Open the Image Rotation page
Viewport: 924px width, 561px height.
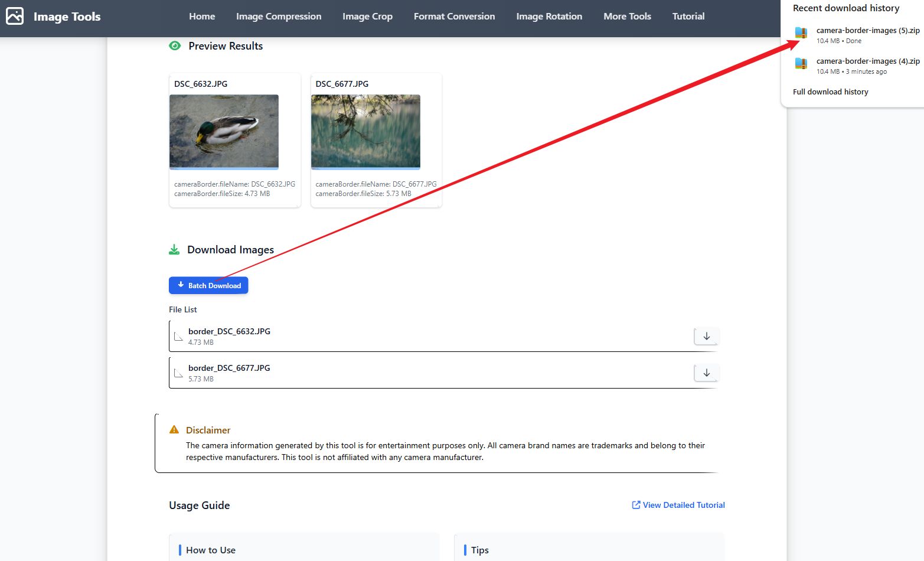(549, 17)
